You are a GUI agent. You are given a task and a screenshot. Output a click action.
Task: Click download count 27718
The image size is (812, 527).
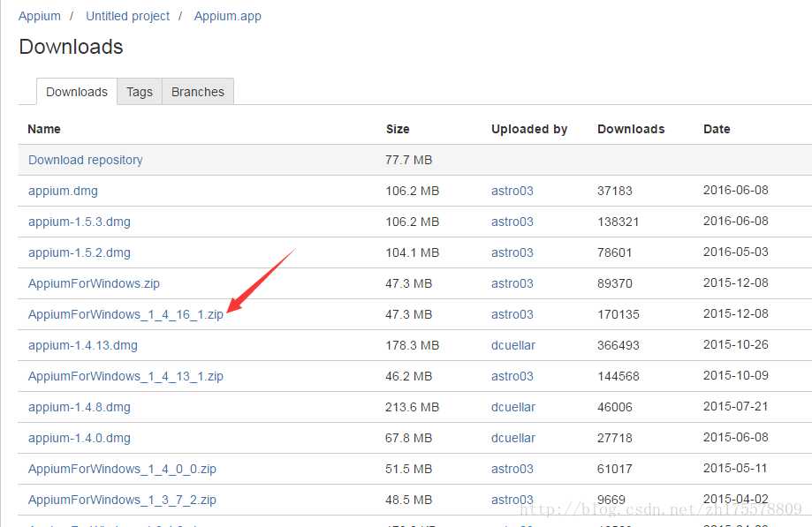615,438
